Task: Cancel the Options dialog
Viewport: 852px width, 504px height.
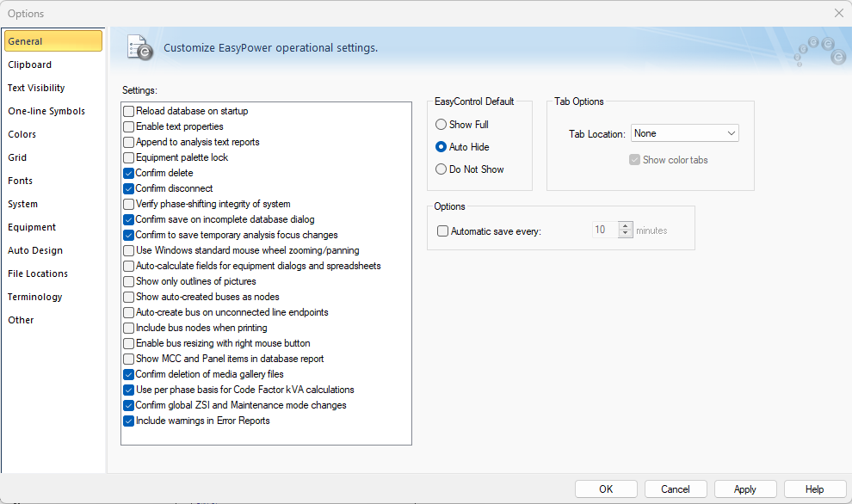Action: click(676, 489)
